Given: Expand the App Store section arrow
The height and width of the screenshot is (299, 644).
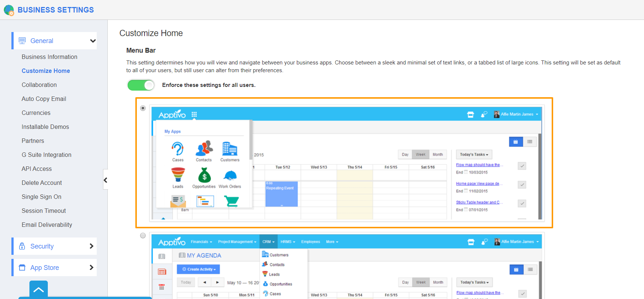Looking at the screenshot, I should click(x=92, y=268).
